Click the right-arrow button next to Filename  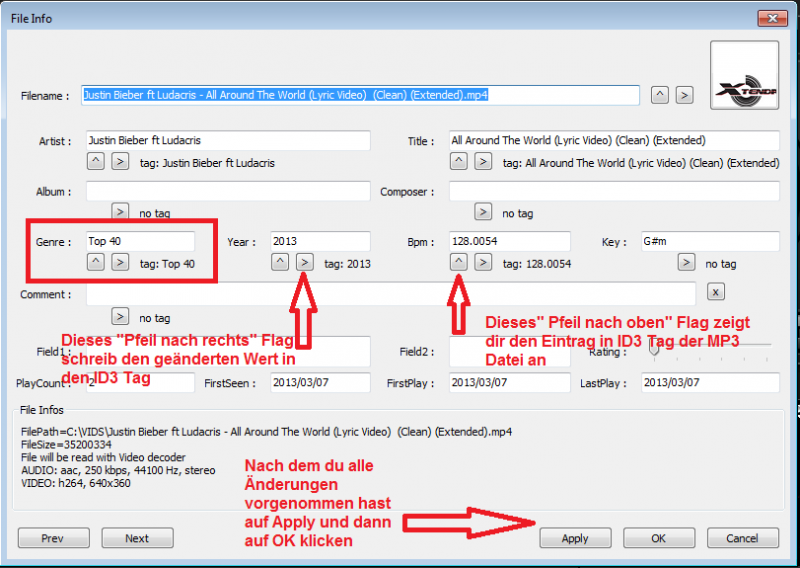point(685,95)
